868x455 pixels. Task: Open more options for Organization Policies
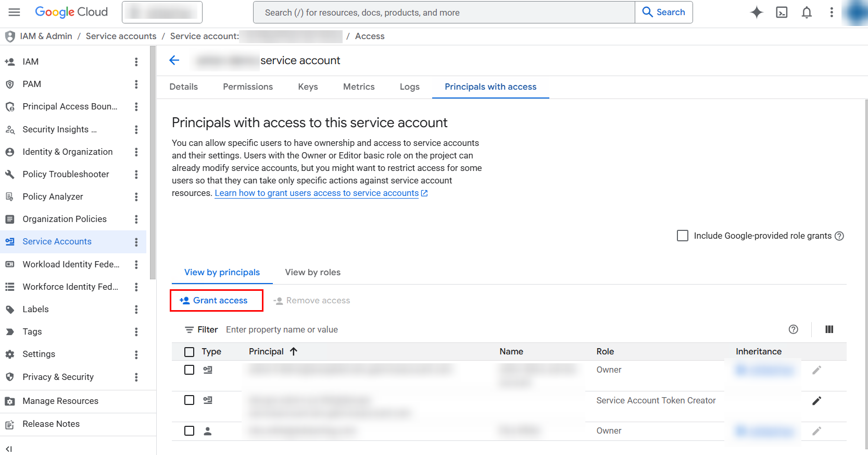click(136, 219)
